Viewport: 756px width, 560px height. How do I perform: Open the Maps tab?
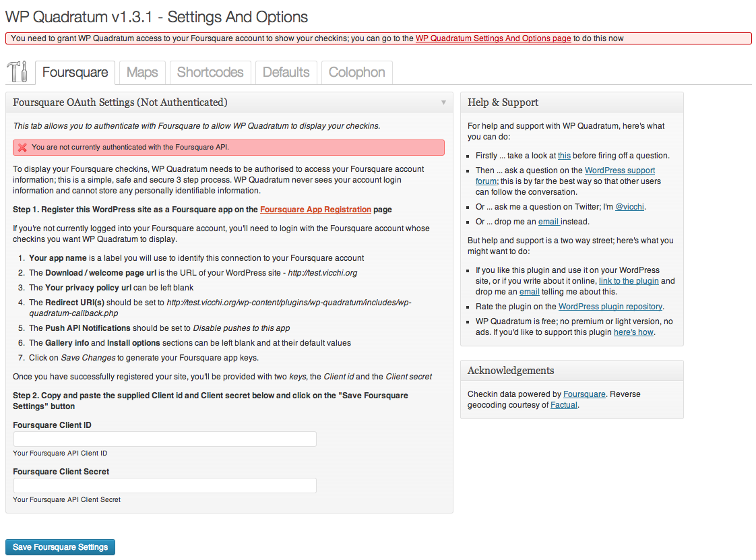coord(142,72)
